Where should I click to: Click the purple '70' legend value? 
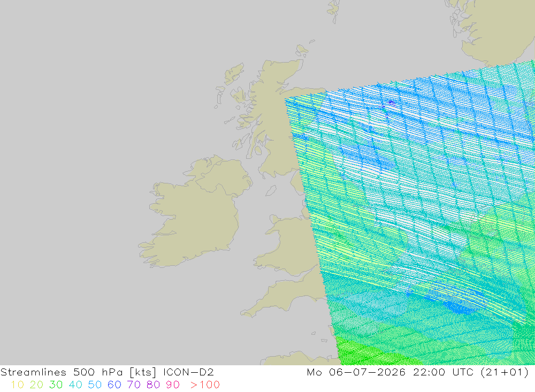click(134, 385)
